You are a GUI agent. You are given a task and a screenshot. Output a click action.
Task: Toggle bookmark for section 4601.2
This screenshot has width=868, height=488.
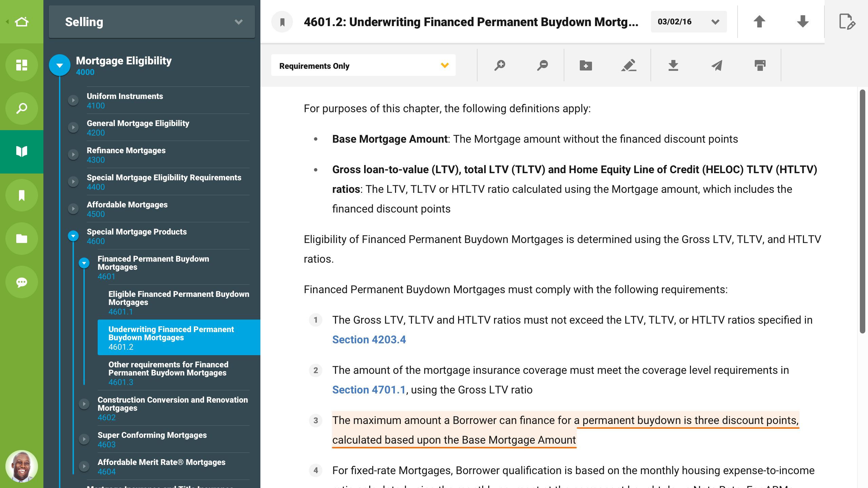282,22
